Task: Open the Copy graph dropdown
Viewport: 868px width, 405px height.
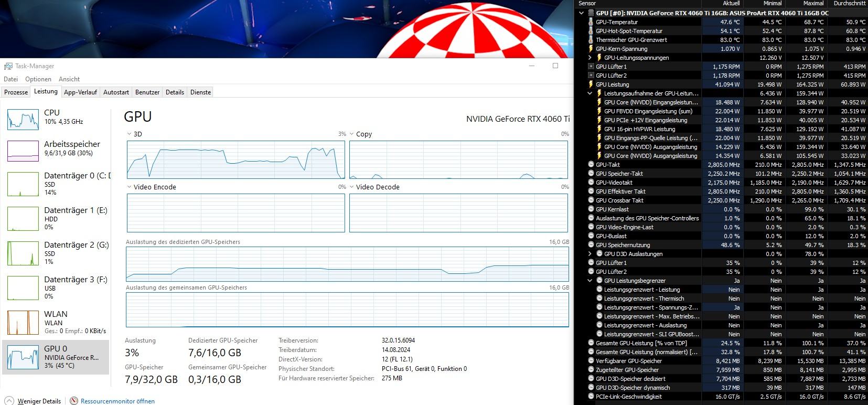Action: tap(352, 134)
